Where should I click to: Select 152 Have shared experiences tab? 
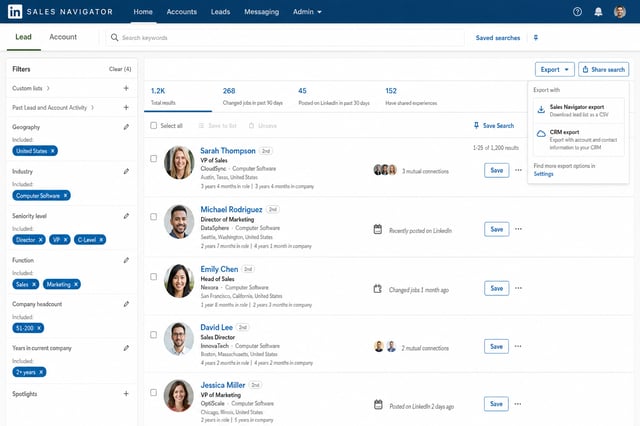411,96
